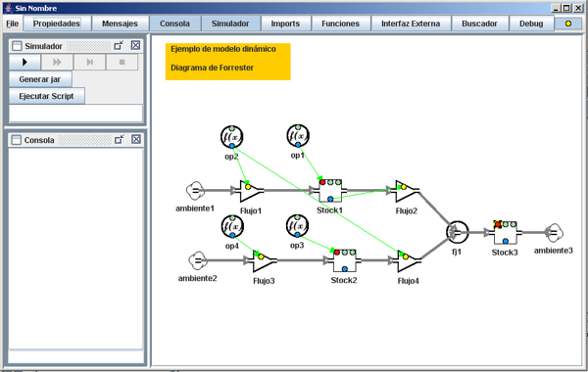Undock the Consola panel
The height and width of the screenshot is (372, 588).
[119, 139]
